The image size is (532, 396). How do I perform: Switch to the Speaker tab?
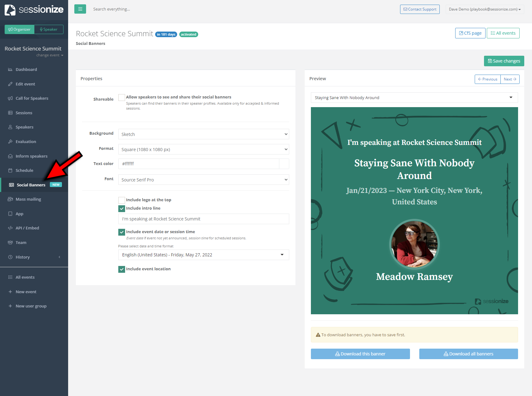click(x=49, y=29)
